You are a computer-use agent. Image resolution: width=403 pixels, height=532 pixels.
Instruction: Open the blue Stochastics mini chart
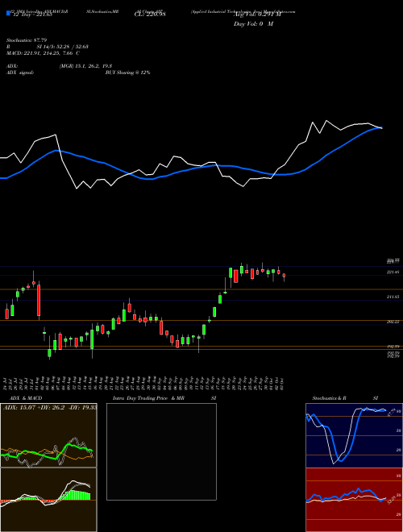[x=354, y=435]
